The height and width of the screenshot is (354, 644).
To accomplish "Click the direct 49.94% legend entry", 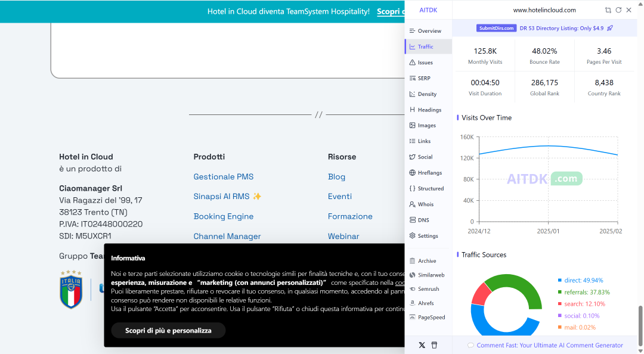I will point(580,280).
